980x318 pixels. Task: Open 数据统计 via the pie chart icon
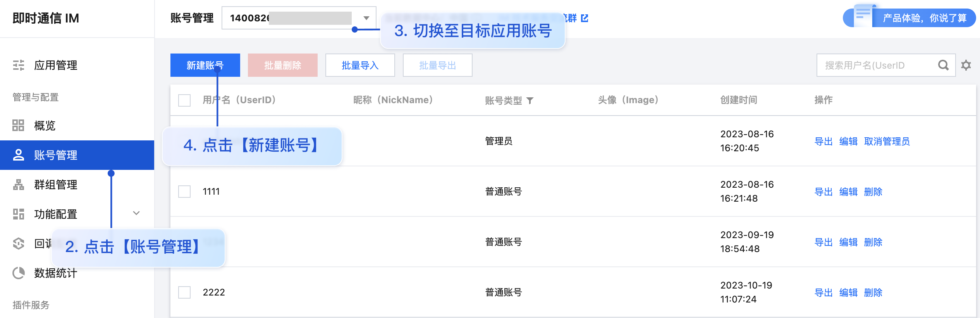(x=19, y=273)
